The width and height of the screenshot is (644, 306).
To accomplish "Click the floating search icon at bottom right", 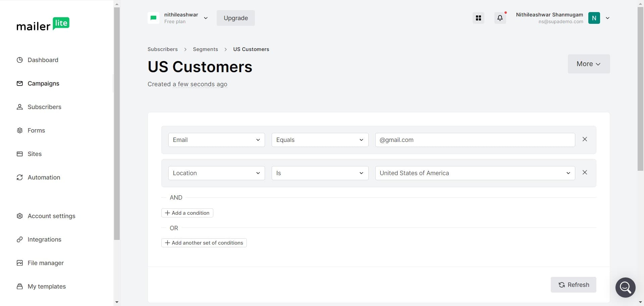I will coord(625,287).
